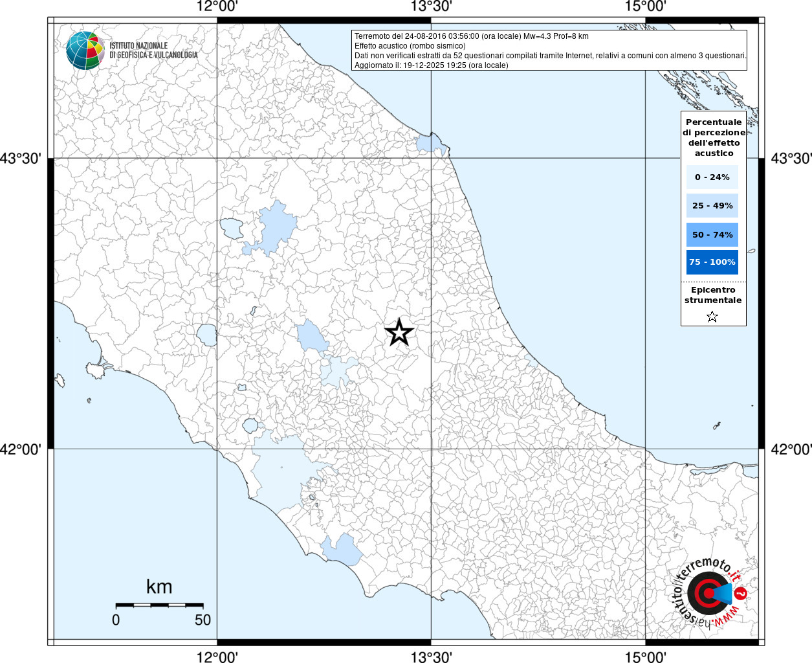Select the 25 - 49% legend swatch
812x663 pixels.
712,205
